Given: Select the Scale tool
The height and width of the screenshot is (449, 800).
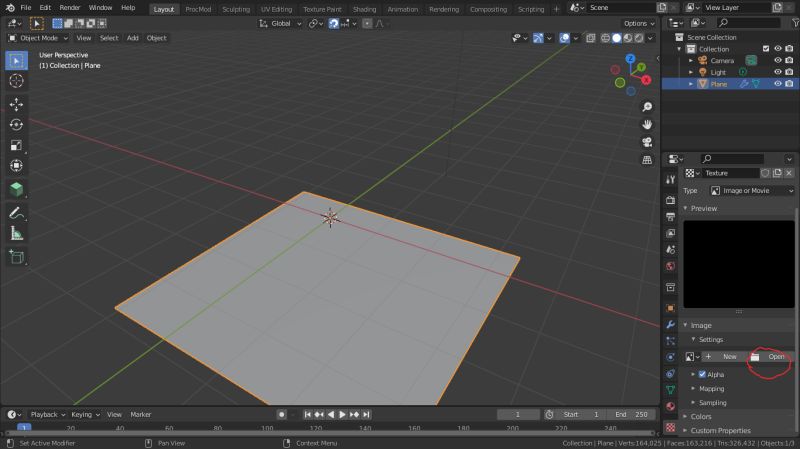Looking at the screenshot, I should pos(16,145).
